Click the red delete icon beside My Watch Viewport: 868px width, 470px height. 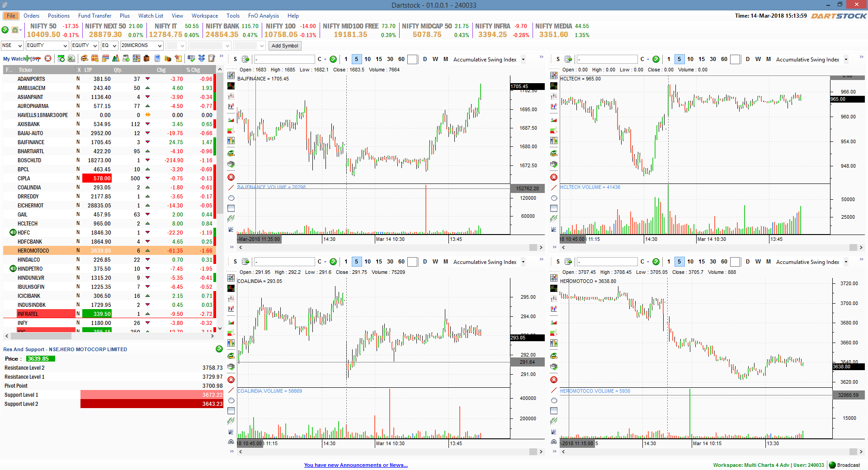pyautogui.click(x=48, y=58)
